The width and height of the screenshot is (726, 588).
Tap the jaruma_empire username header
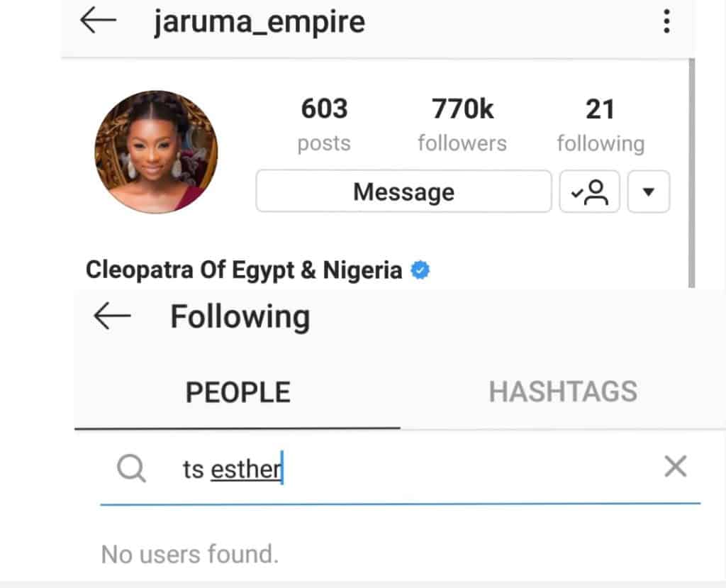(x=259, y=22)
